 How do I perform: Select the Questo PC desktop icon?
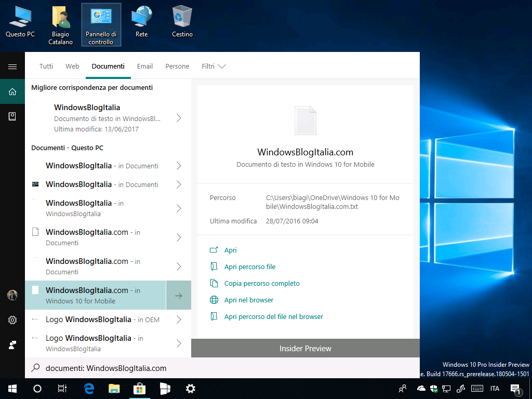(20, 22)
